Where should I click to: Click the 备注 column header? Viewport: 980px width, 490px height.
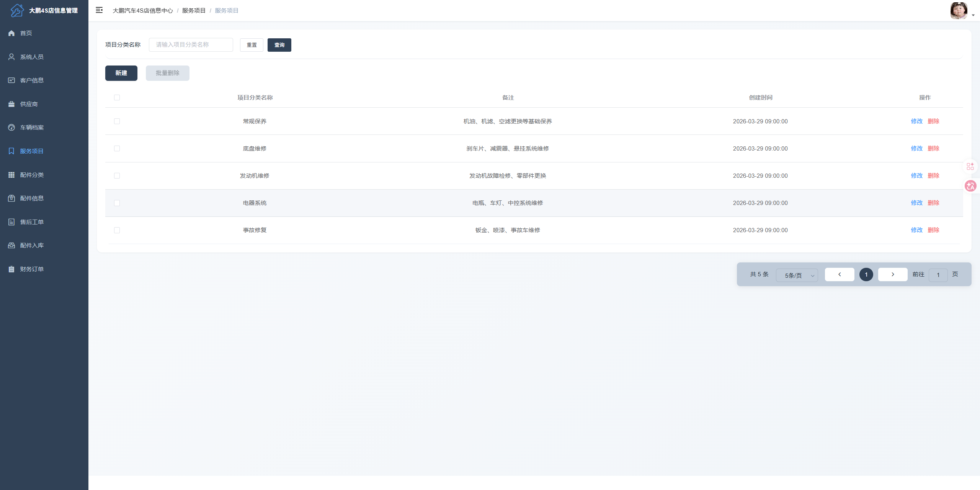tap(508, 98)
